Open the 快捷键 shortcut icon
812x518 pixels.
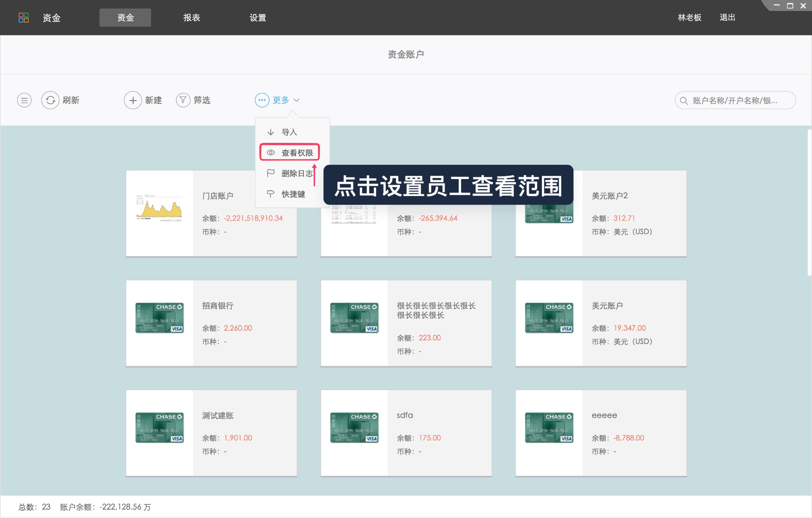270,194
